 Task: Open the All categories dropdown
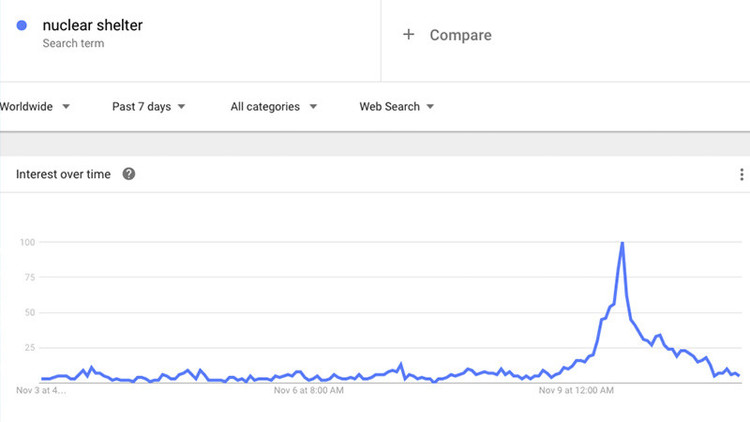[274, 107]
